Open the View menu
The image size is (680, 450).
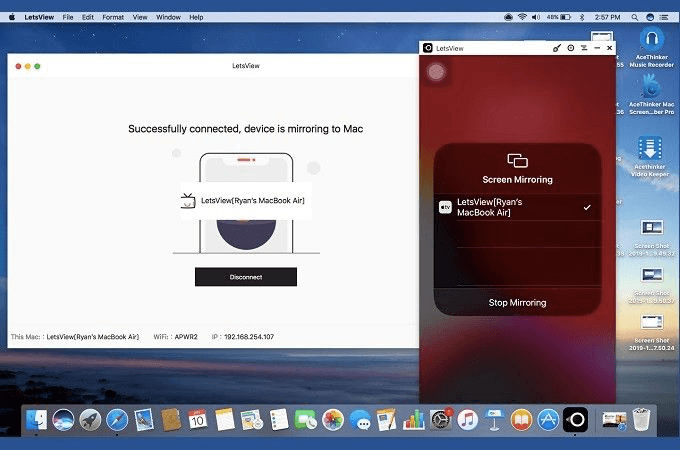pyautogui.click(x=140, y=17)
